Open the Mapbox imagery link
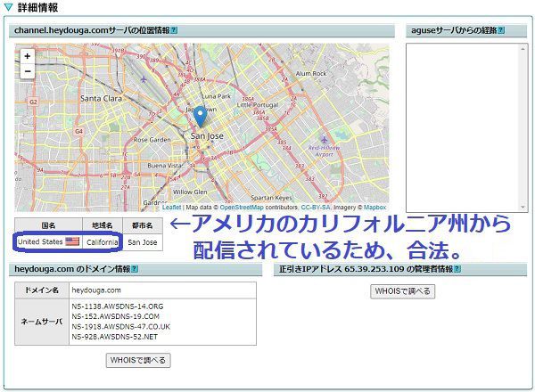Screen dimensions: 535x392 pos(374,207)
